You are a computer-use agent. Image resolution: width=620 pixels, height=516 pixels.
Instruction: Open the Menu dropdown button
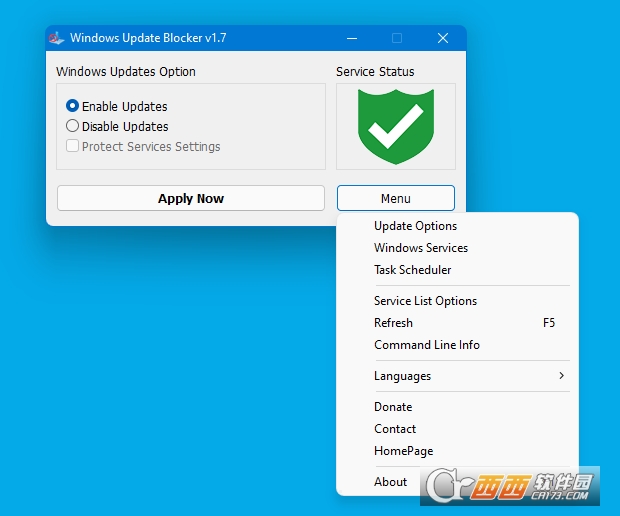[396, 198]
